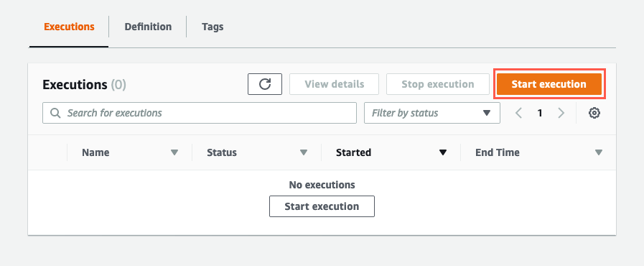
Task: Click the orange Start execution button
Action: [x=549, y=84]
